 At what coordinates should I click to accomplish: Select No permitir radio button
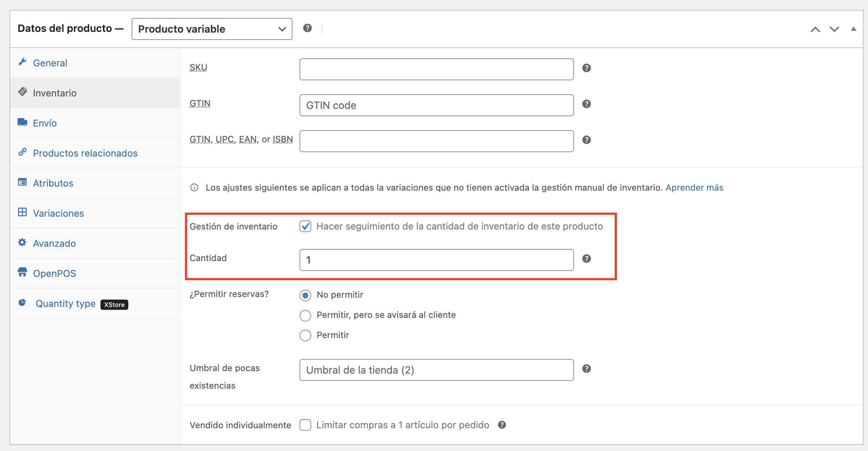coord(305,295)
